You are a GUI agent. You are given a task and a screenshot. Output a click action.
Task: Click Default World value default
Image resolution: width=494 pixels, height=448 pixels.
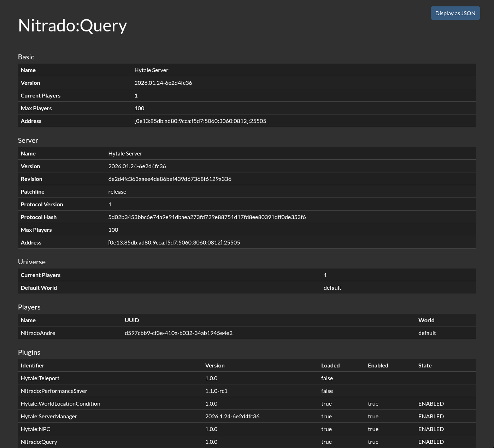pos(332,288)
